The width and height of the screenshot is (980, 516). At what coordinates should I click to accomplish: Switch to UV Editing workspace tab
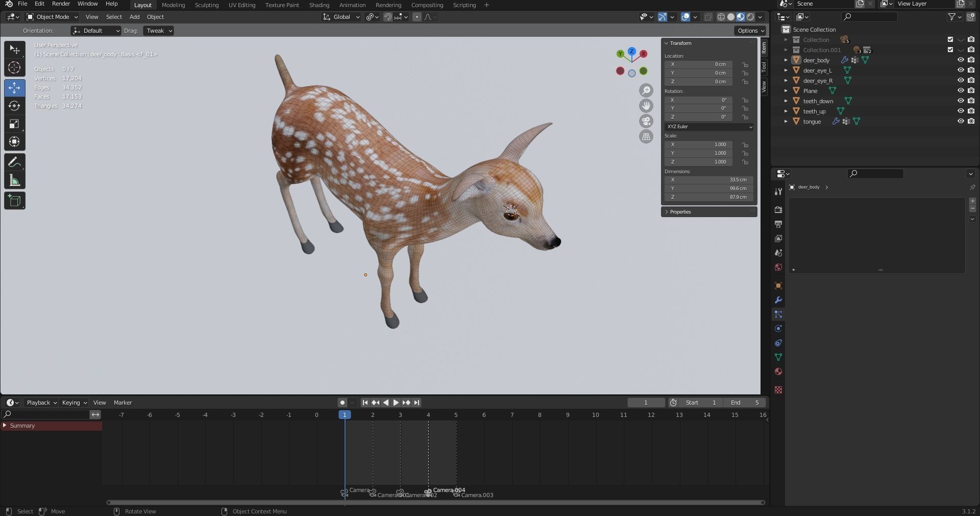coord(242,5)
